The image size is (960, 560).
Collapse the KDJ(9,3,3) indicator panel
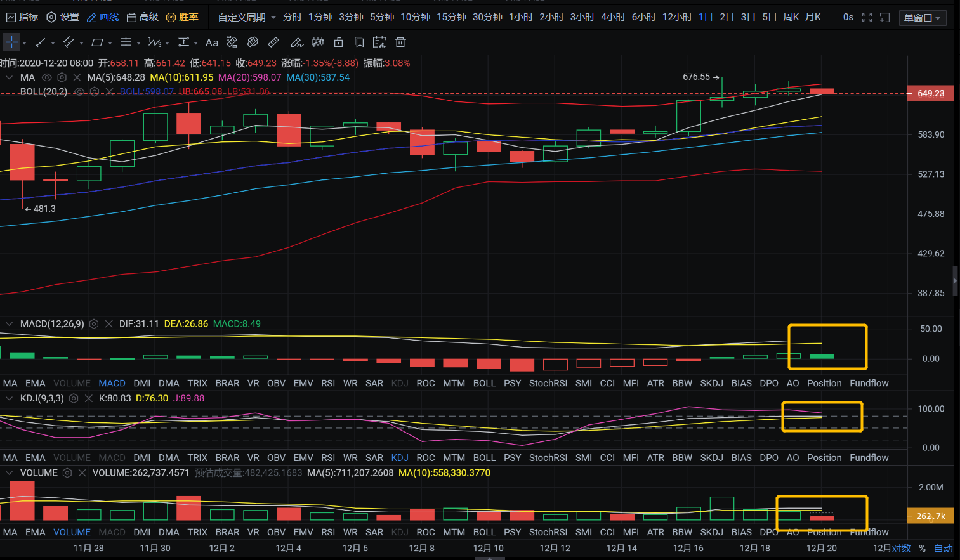tap(10, 398)
